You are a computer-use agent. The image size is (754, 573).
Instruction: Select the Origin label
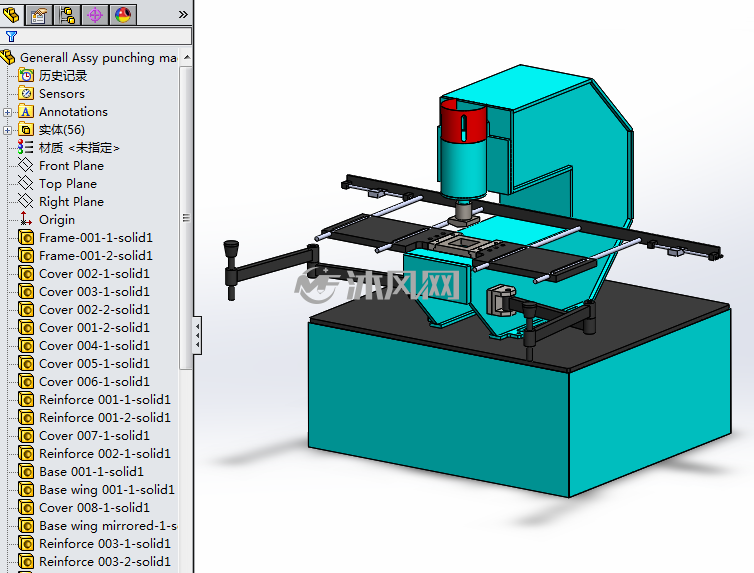coord(57,220)
